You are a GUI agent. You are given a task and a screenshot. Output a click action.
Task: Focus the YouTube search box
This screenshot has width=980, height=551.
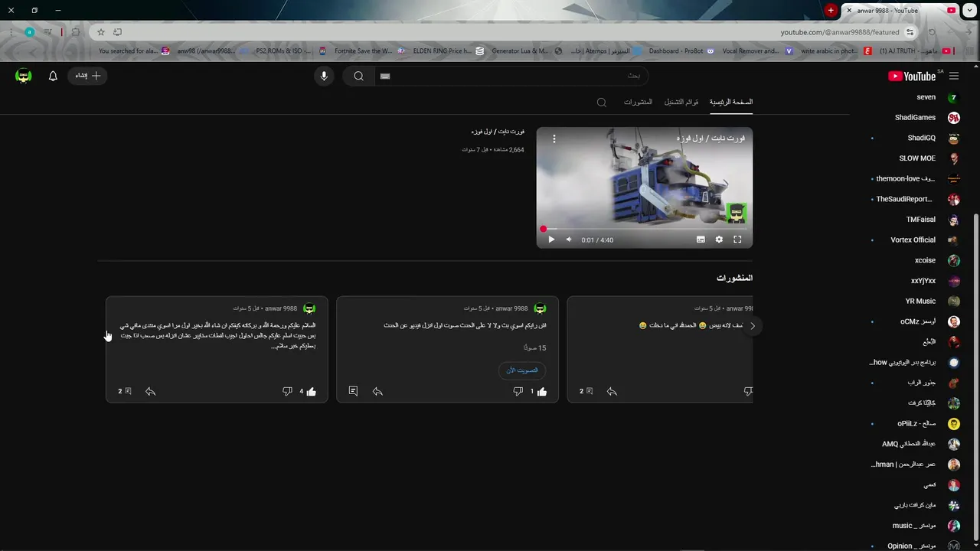[x=513, y=76]
